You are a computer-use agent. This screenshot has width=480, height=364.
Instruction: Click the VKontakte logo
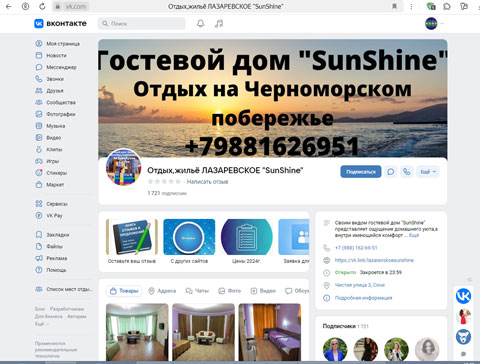[x=60, y=23]
